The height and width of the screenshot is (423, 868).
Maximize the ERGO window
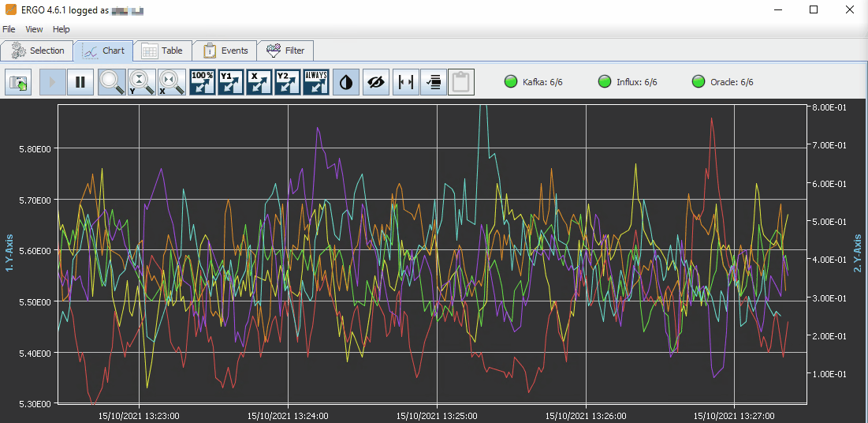813,9
